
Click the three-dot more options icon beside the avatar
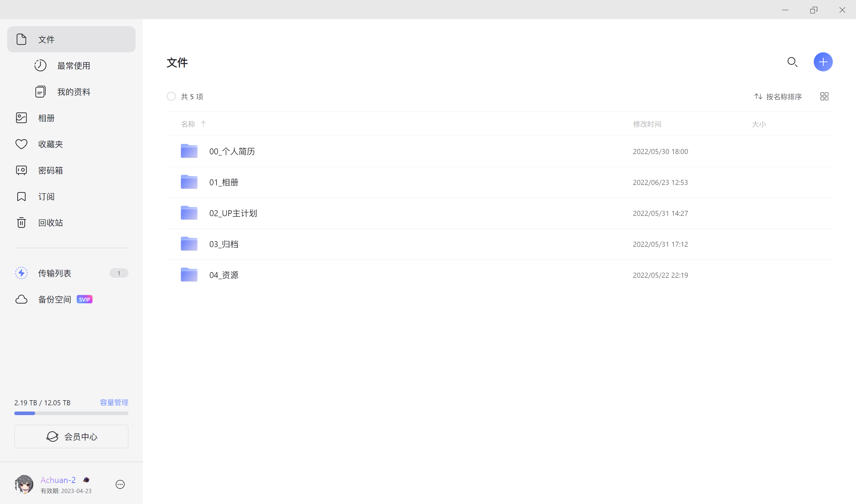pos(120,484)
